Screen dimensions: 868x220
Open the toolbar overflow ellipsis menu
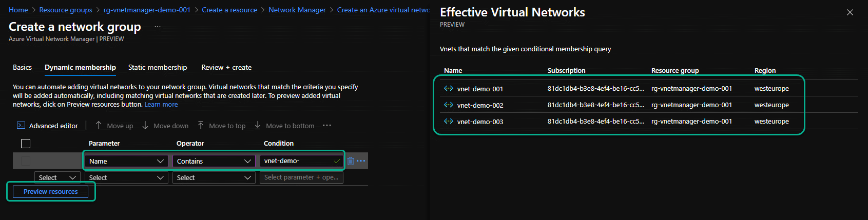tap(327, 126)
